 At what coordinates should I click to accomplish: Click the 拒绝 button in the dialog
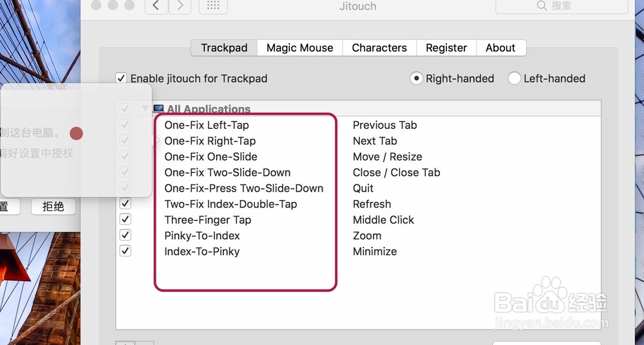click(x=53, y=207)
